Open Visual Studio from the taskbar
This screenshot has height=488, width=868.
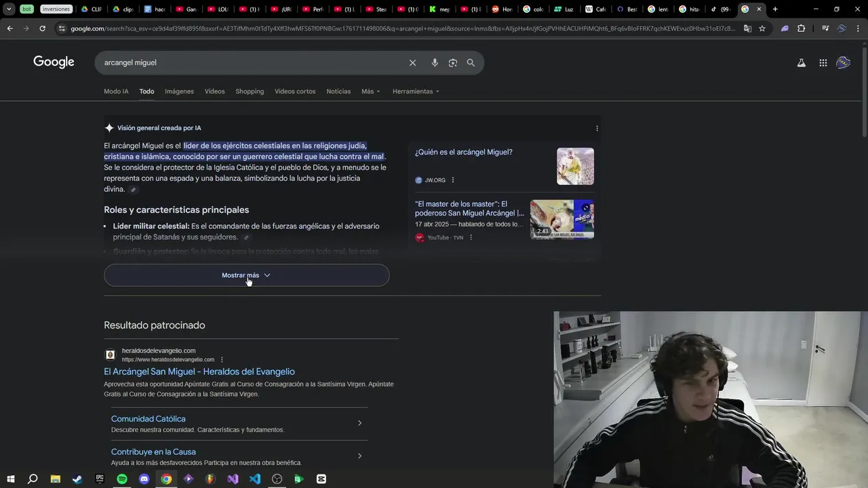(x=233, y=479)
